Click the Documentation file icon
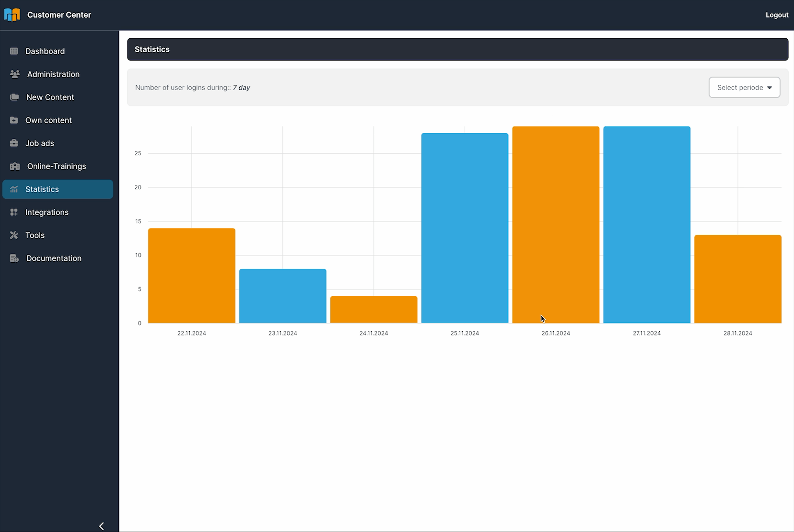The image size is (794, 532). pos(14,258)
